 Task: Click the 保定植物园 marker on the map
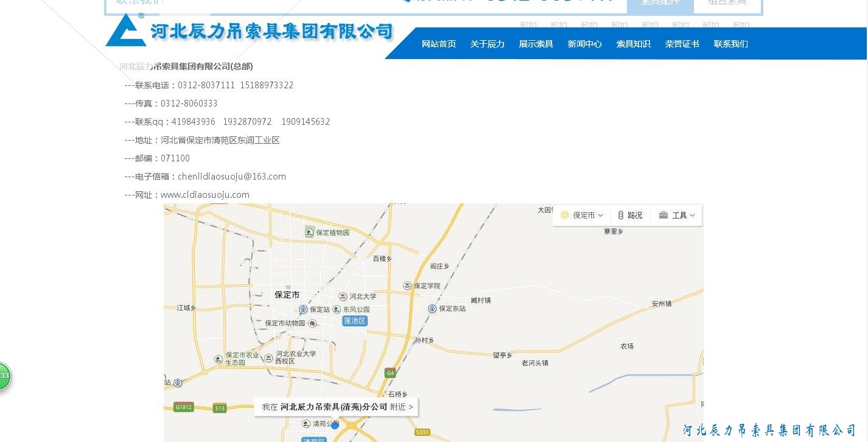tap(309, 232)
